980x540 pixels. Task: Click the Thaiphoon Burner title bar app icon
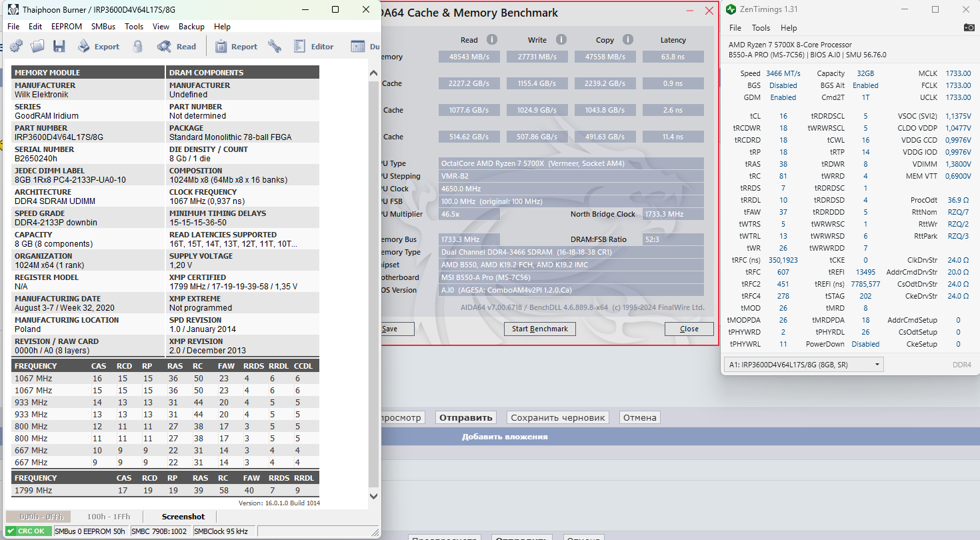point(13,10)
